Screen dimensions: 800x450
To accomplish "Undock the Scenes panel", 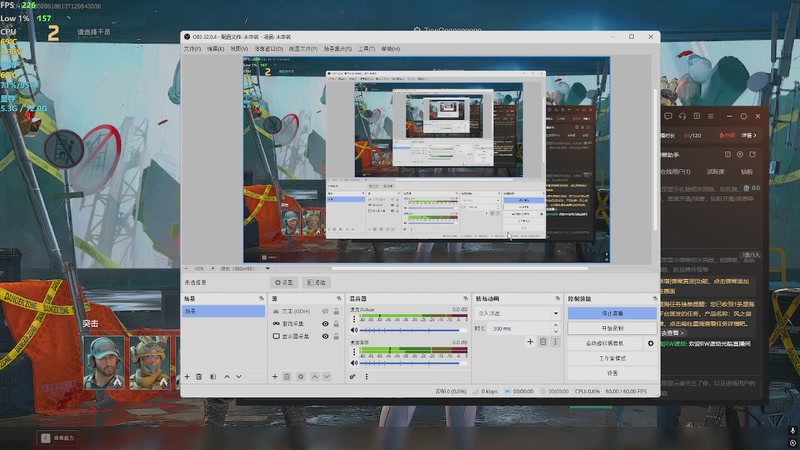I will tap(262, 298).
